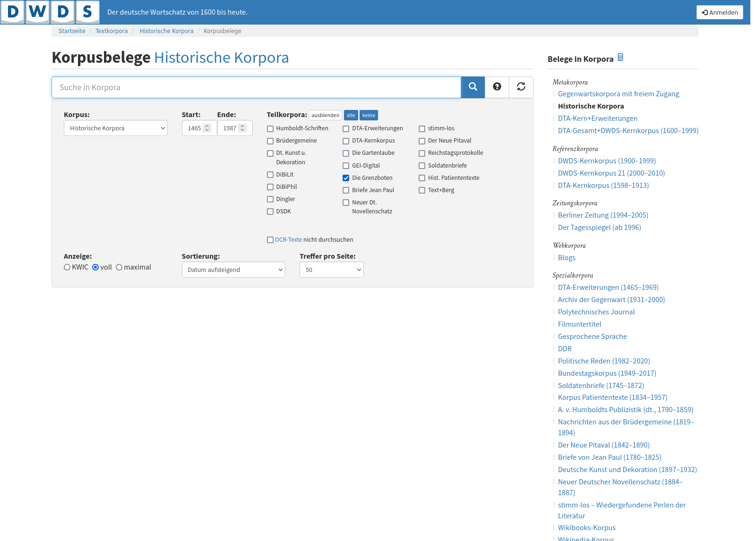
Task: Check the DSDK checkbox
Action: point(270,212)
